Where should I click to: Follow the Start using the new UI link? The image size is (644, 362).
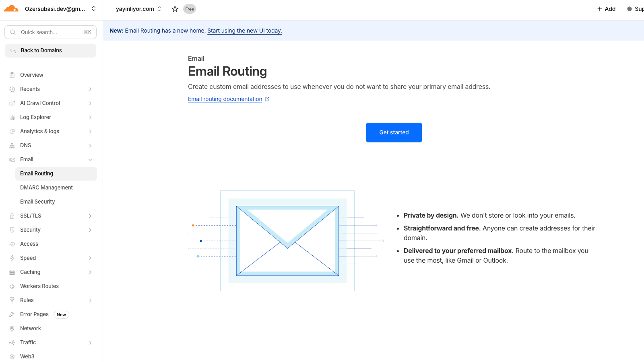(244, 31)
